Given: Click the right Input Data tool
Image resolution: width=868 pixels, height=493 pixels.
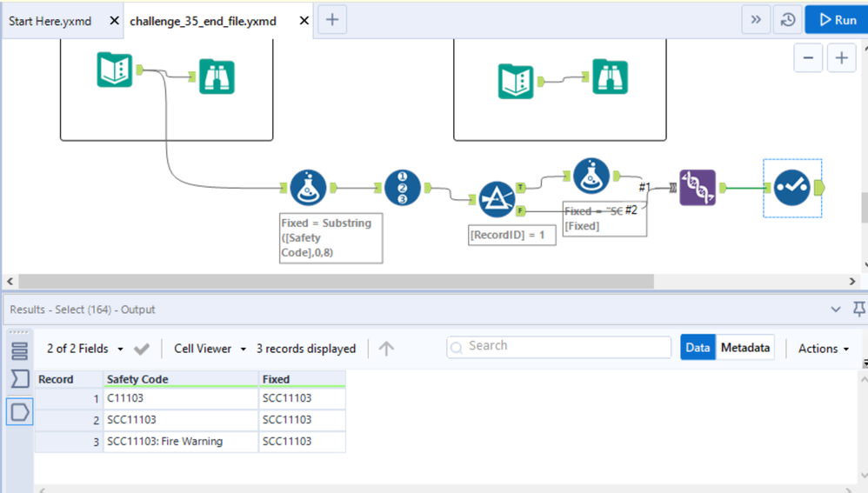Looking at the screenshot, I should point(516,81).
